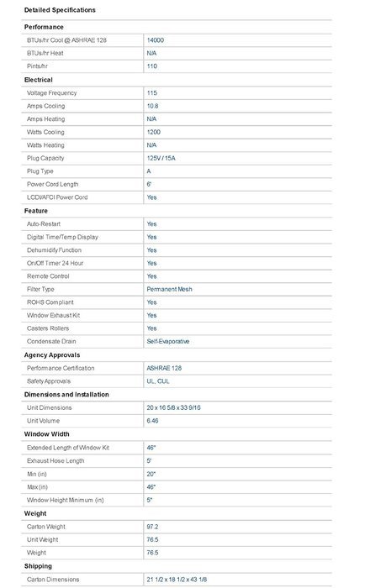The image size is (370, 588).
Task: Click the Exhaust Hose Length label
Action: 55,460
